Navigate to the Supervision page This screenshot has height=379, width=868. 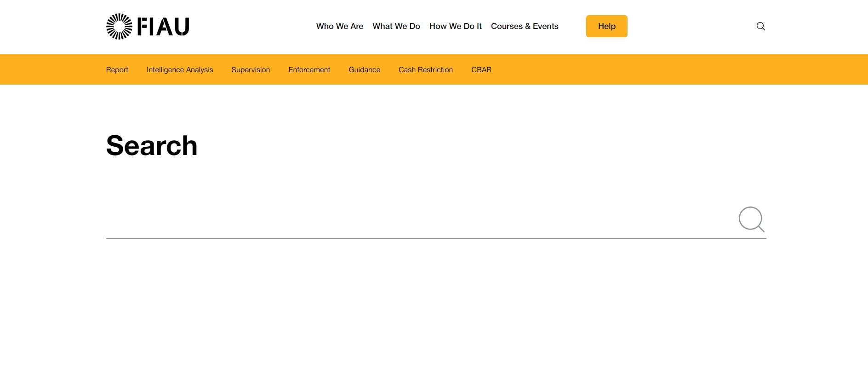[251, 69]
